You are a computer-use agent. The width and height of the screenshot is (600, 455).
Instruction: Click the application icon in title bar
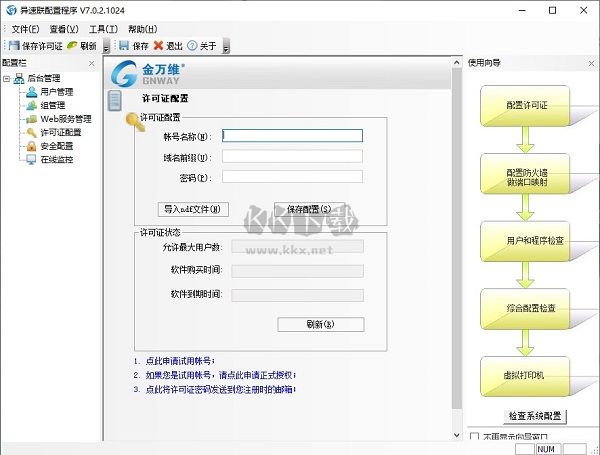coord(11,10)
